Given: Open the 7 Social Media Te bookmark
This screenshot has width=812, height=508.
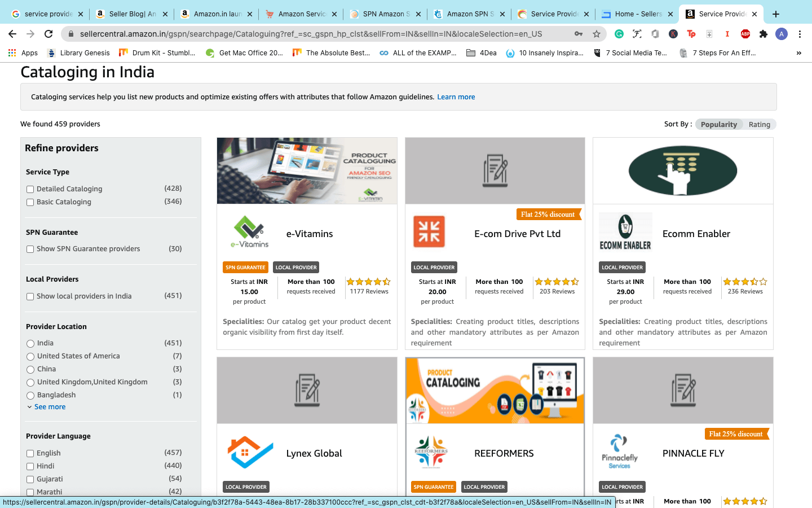Looking at the screenshot, I should [631, 53].
